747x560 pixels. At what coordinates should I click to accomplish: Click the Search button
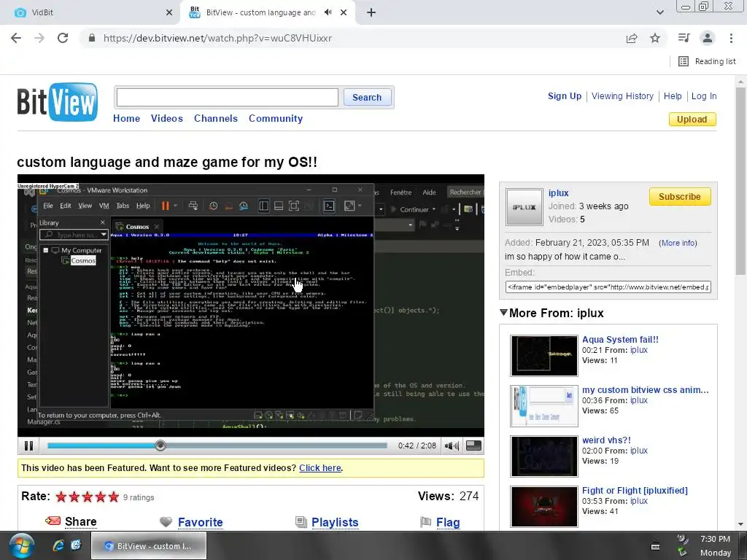[x=367, y=97]
